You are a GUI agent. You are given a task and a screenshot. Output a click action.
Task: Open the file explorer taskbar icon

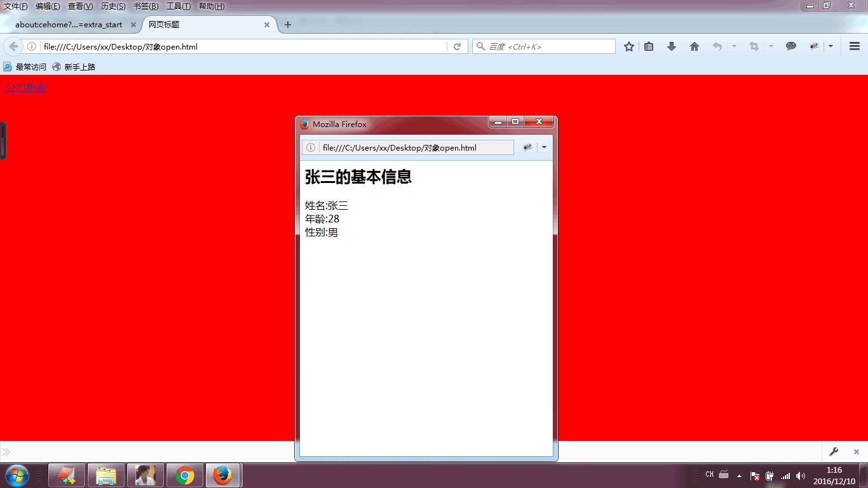pos(105,475)
